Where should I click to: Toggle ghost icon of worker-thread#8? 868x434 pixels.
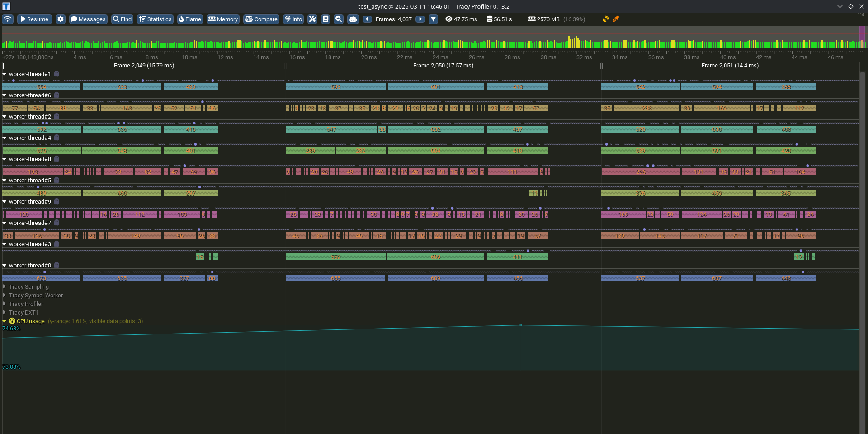pos(57,159)
